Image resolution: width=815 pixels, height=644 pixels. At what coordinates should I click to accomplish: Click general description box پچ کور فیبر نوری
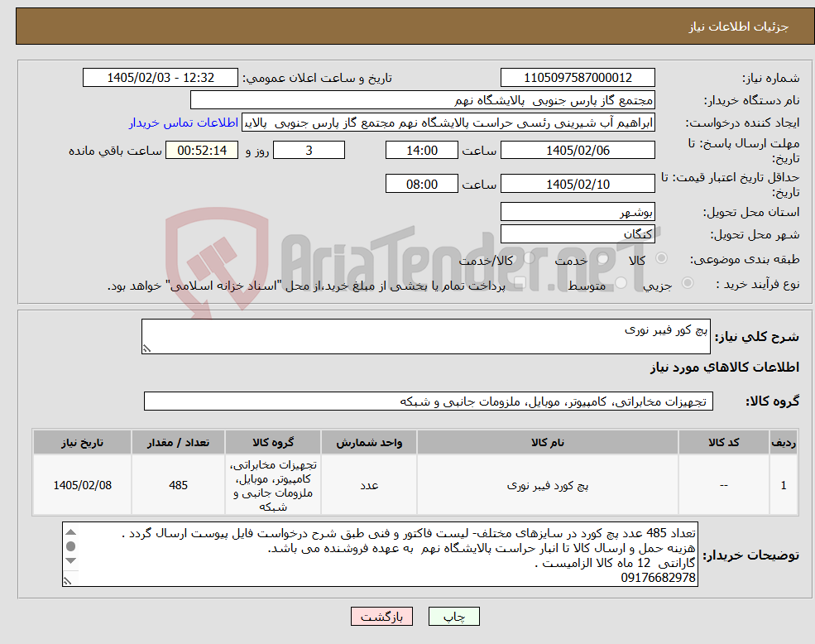click(x=425, y=337)
